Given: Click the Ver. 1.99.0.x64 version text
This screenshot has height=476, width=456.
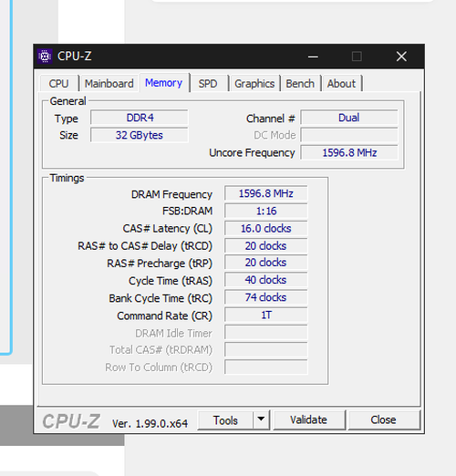Looking at the screenshot, I should pos(150,423).
